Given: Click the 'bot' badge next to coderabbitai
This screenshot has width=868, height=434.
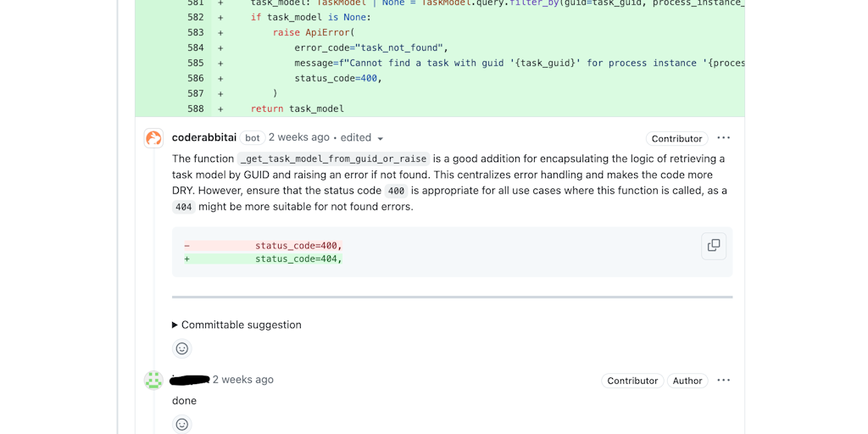Looking at the screenshot, I should [x=253, y=138].
